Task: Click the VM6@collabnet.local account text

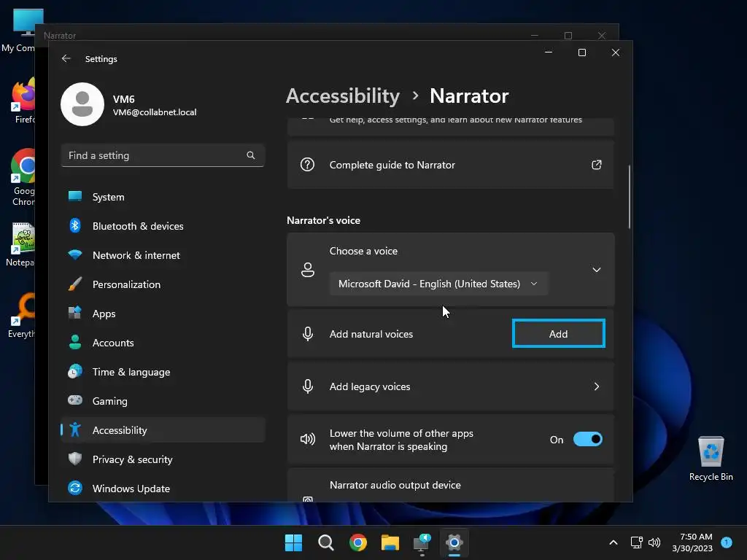Action: (x=155, y=112)
